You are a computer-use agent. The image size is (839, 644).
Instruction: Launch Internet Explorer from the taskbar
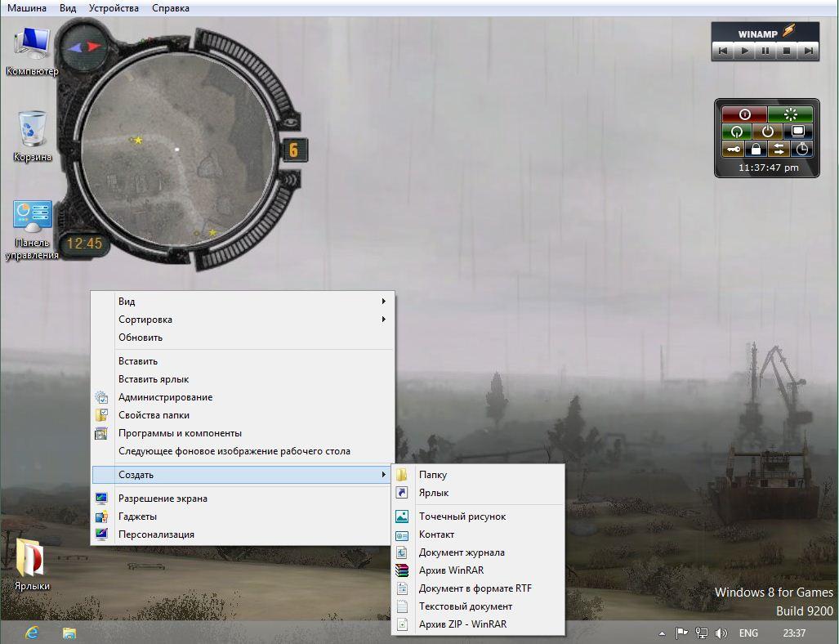pyautogui.click(x=32, y=633)
